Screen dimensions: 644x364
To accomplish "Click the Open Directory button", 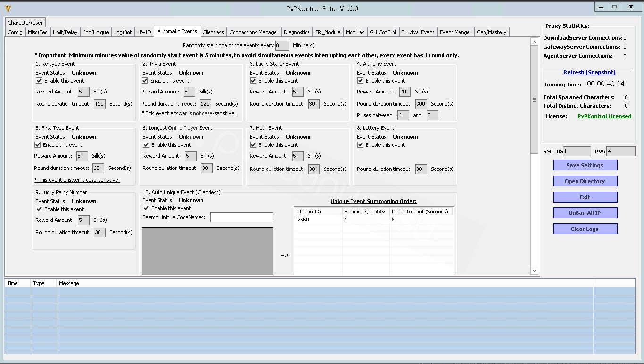I will (585, 181).
